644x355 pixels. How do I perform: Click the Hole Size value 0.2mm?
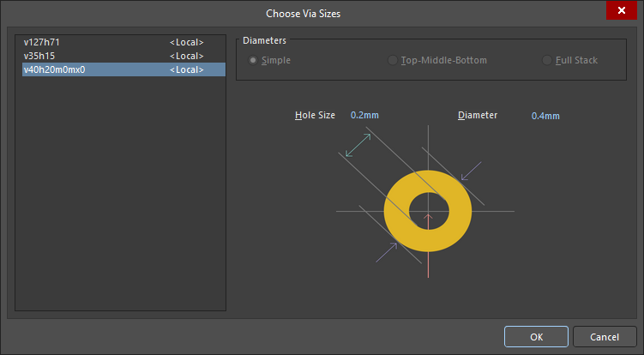click(x=364, y=115)
